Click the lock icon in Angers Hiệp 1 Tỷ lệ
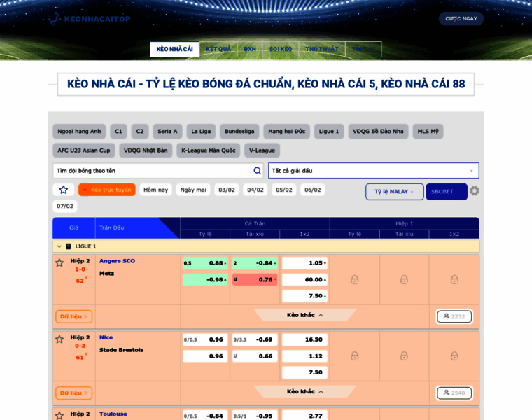The image size is (532, 420). (x=355, y=279)
